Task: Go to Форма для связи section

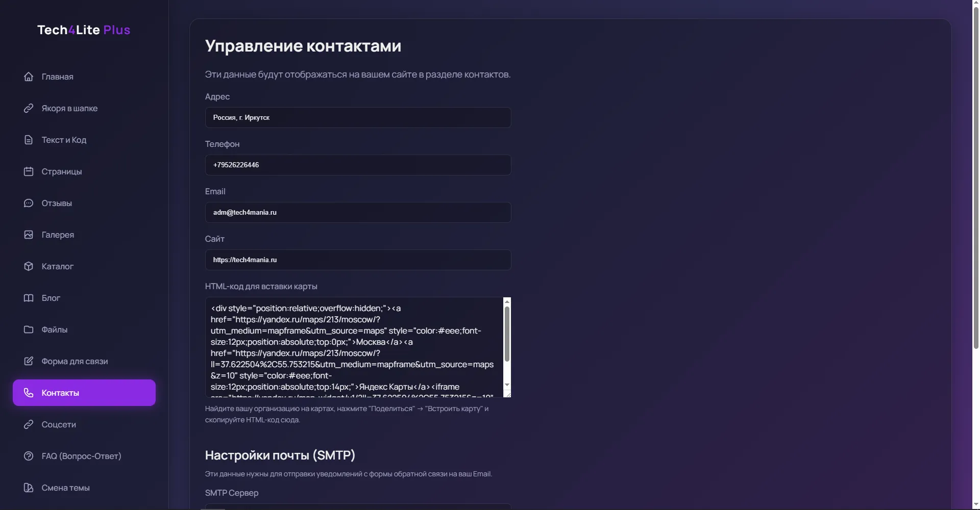Action: coord(75,361)
